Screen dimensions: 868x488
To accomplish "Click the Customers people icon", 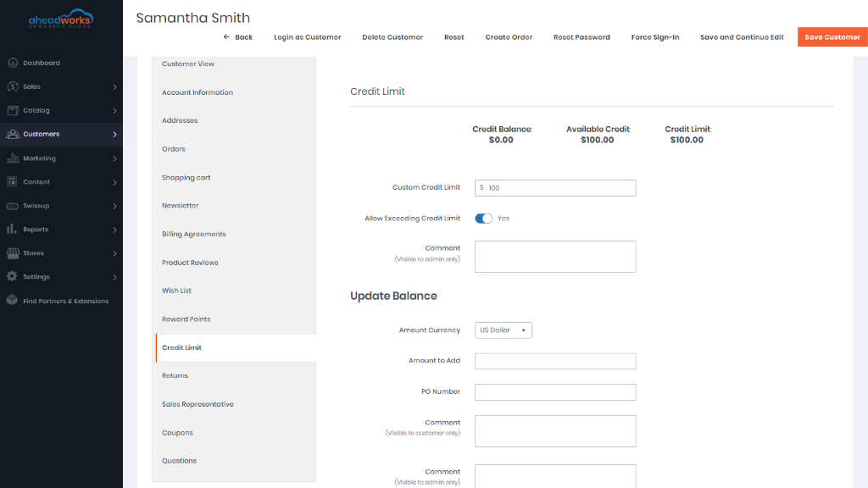I will tap(12, 134).
